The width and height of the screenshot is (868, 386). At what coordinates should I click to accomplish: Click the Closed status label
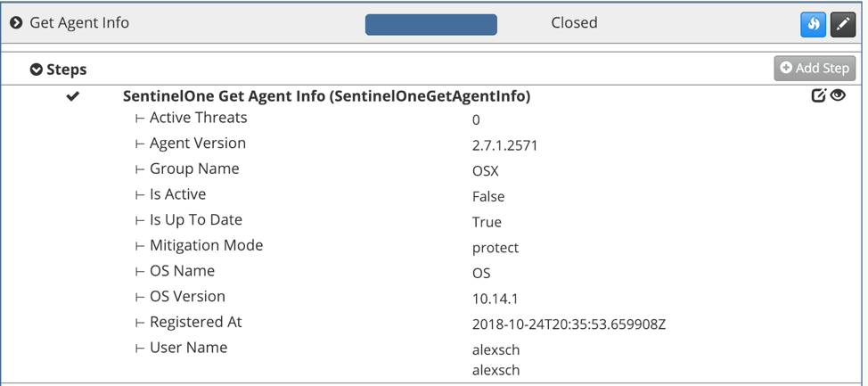click(x=574, y=23)
